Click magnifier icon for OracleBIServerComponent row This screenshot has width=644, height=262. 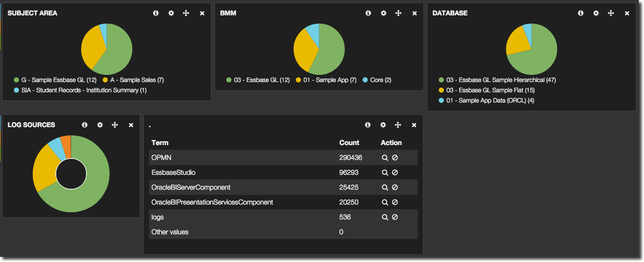(385, 188)
